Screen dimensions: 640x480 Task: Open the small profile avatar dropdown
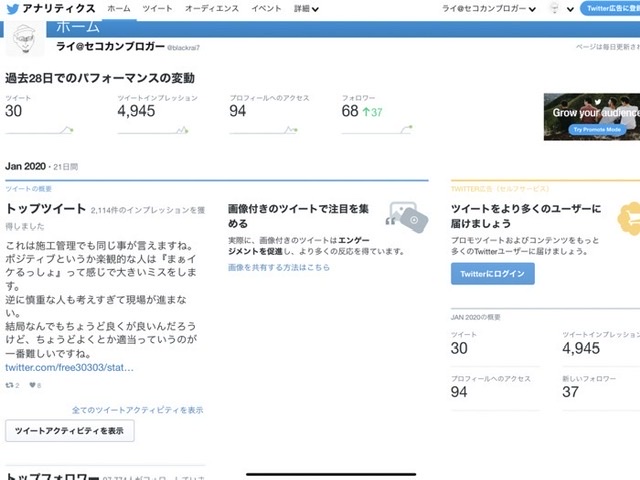click(562, 9)
